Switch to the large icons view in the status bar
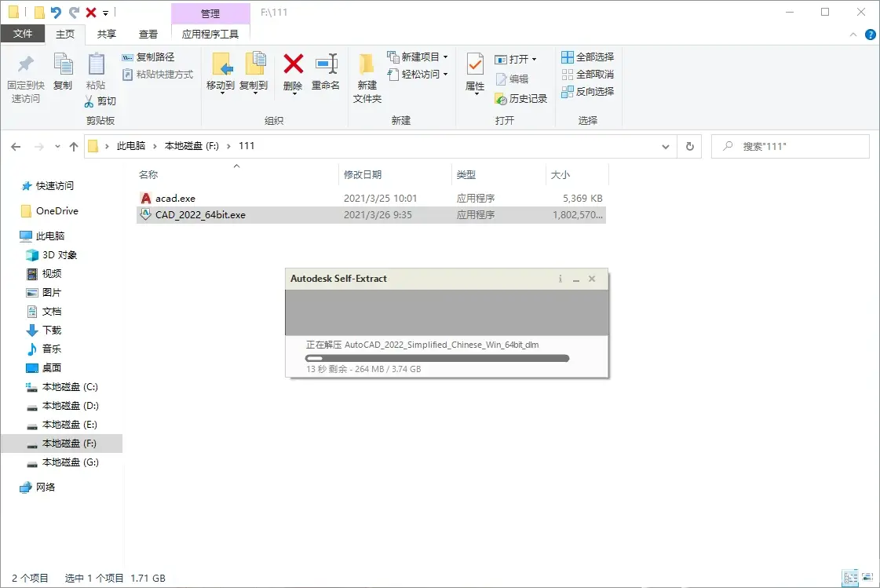The image size is (880, 588). click(867, 577)
